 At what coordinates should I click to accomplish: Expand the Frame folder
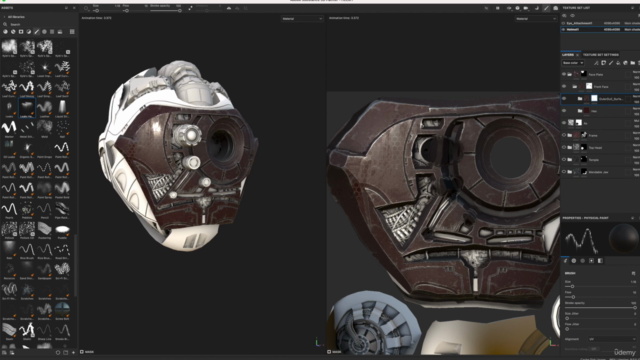[570, 135]
